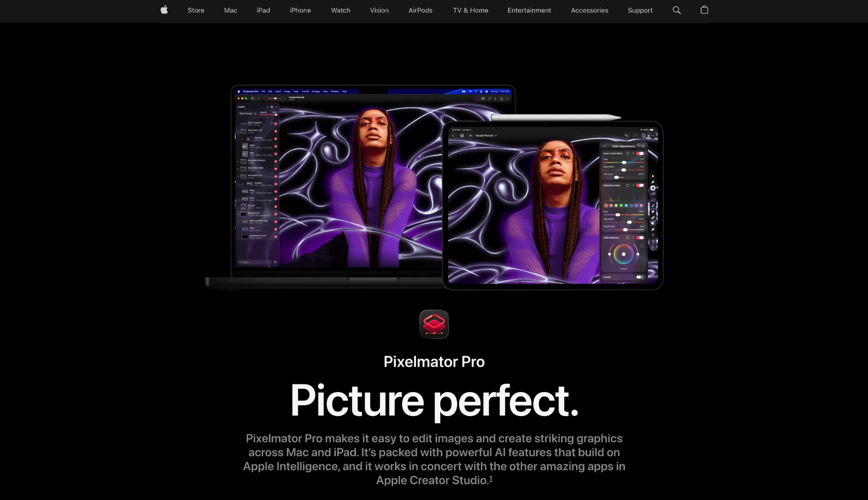Toggle off Color Balance adjustment
Viewport: 868px width, 500px height.
(640, 238)
